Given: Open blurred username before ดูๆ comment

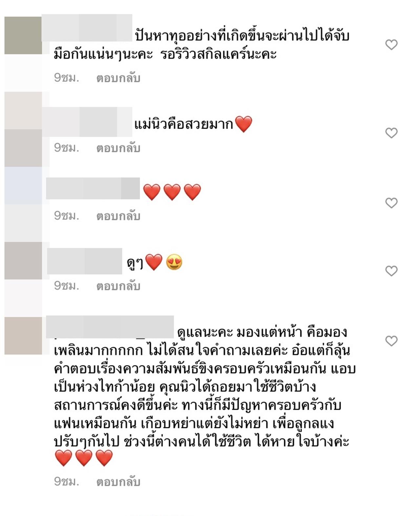Looking at the screenshot, I should 85,261.
